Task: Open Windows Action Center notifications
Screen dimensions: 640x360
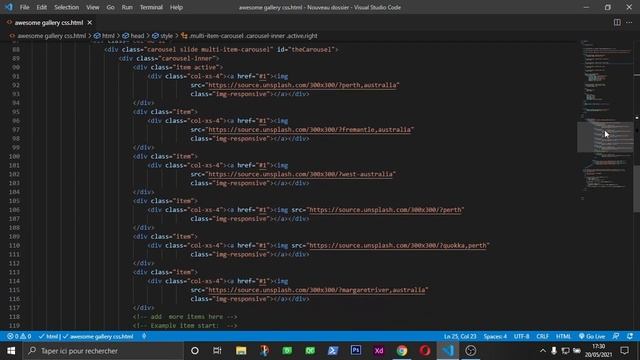Action: (x=625, y=351)
